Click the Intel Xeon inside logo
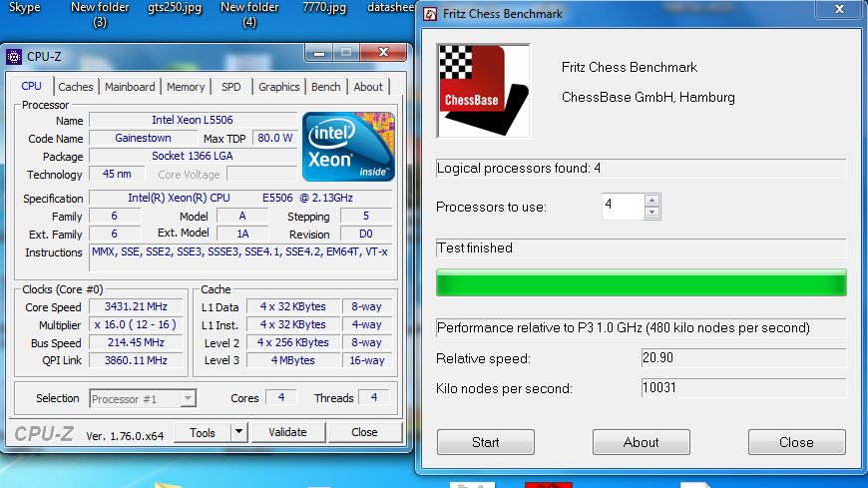Image resolution: width=868 pixels, height=488 pixels. point(349,147)
